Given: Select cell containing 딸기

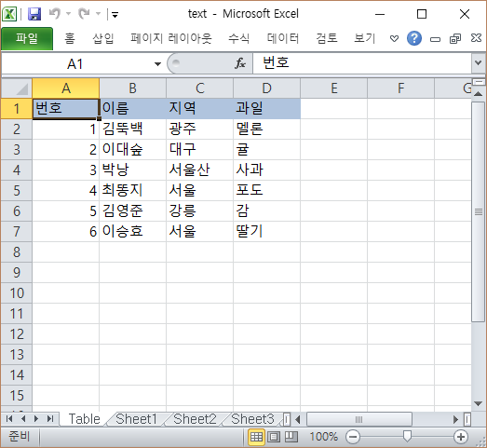Looking at the screenshot, I should [x=267, y=232].
